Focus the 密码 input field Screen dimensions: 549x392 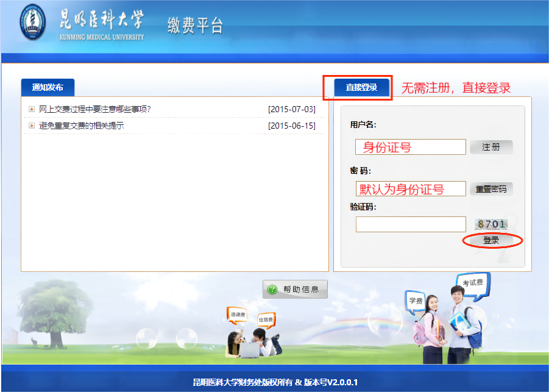410,189
